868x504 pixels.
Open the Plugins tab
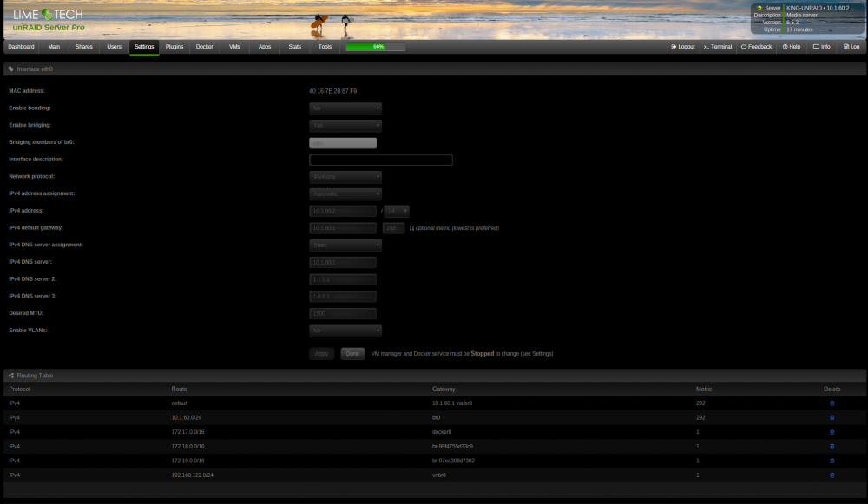[x=174, y=47]
